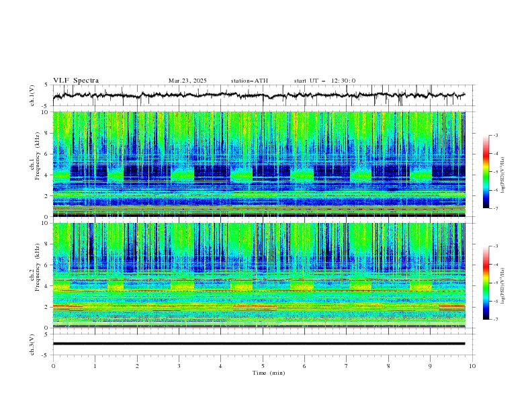The image size is (532, 411).
Task: Click time axis tick label "5"
Action: click(263, 366)
